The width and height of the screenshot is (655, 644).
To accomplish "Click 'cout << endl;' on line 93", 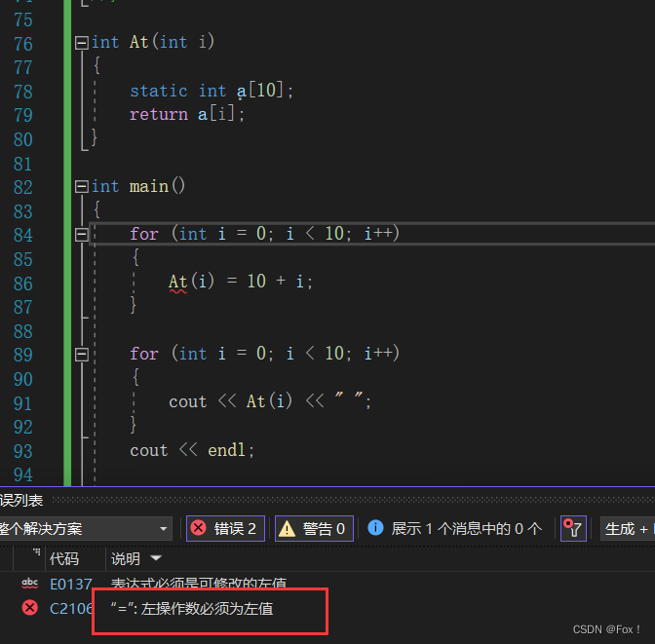I will (x=192, y=450).
